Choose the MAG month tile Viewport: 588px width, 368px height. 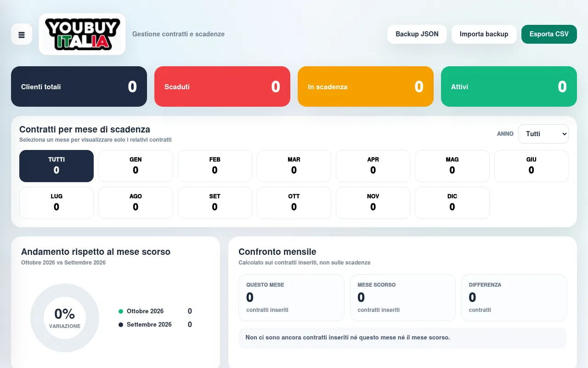click(452, 166)
